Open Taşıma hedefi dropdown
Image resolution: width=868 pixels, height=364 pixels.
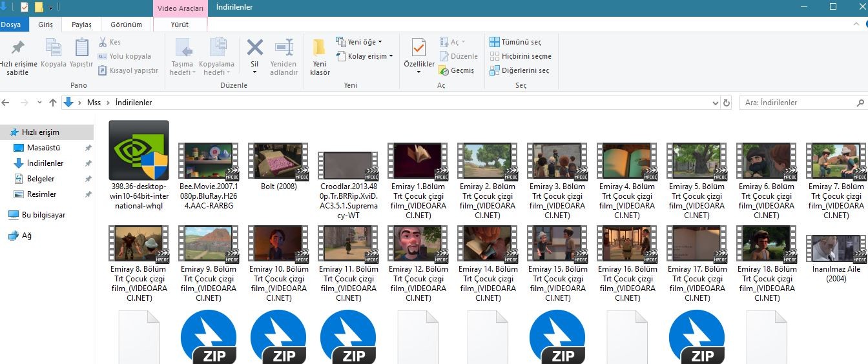183,57
